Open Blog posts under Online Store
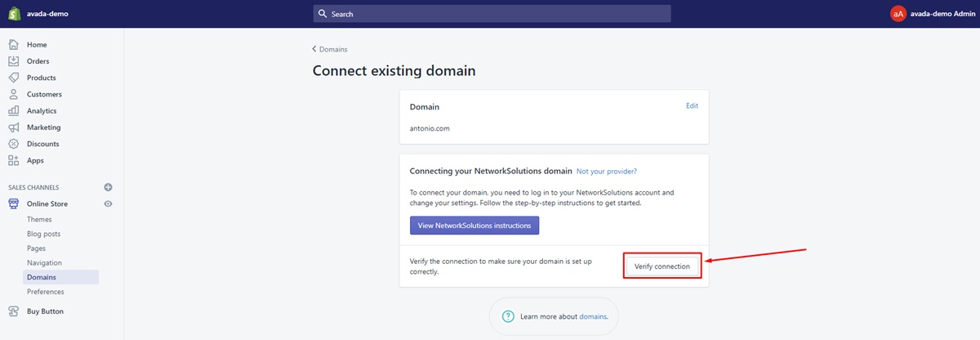 [x=43, y=234]
